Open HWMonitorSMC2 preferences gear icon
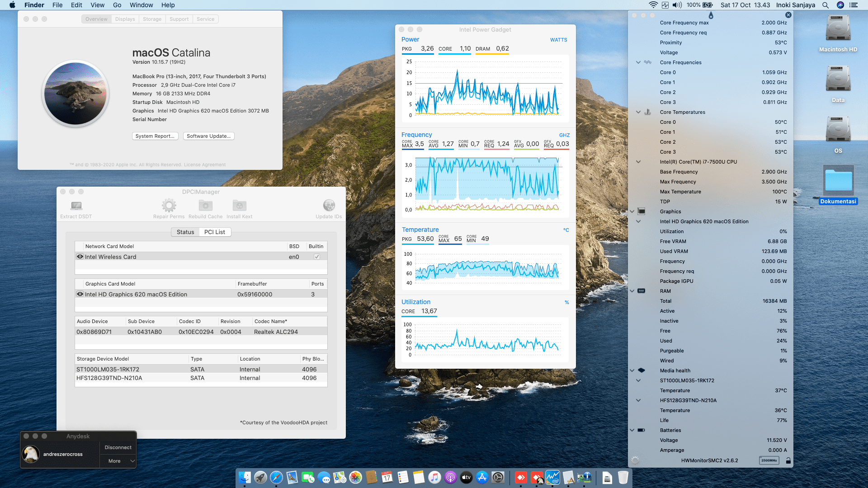 [x=635, y=460]
